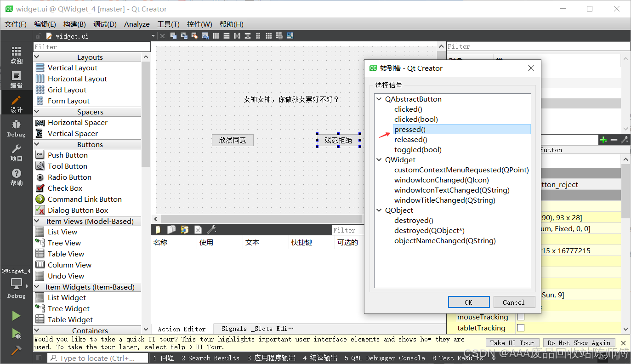631x364 pixels.
Task: Select the clicked() signal
Action: 408,109
